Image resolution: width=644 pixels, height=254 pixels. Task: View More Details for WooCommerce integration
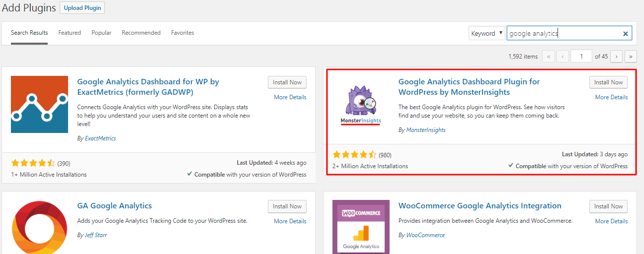point(612,221)
